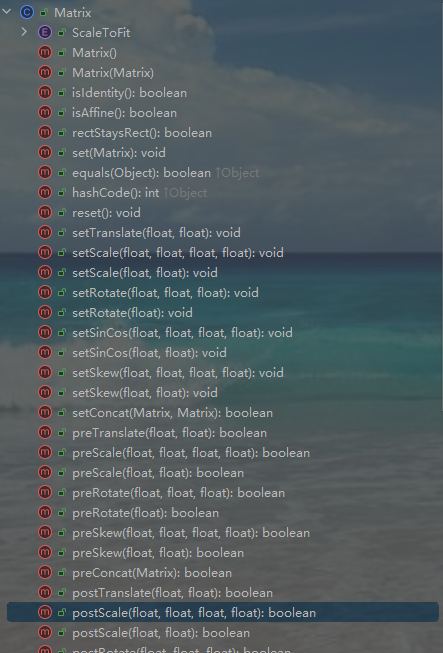Click the ScaleToFit enum icon
This screenshot has height=653, width=443.
(x=45, y=32)
